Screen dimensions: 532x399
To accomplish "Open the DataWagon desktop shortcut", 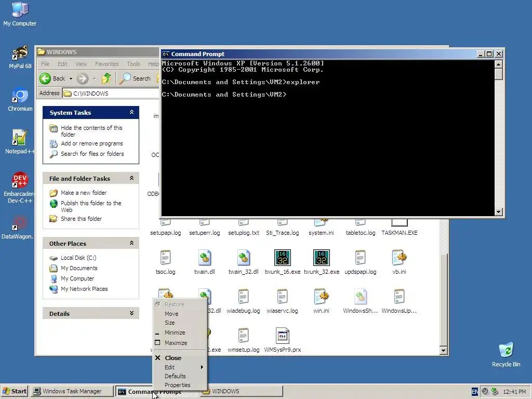I will pos(18,228).
